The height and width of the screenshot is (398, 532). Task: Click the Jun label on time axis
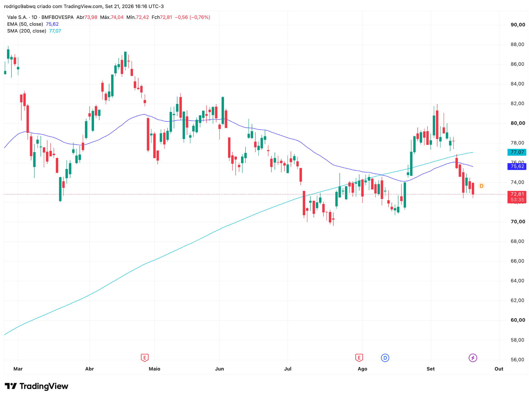click(220, 369)
